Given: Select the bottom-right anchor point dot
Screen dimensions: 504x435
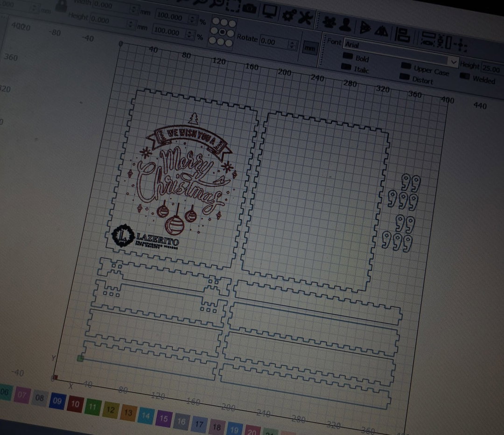Looking at the screenshot, I should tap(229, 43).
